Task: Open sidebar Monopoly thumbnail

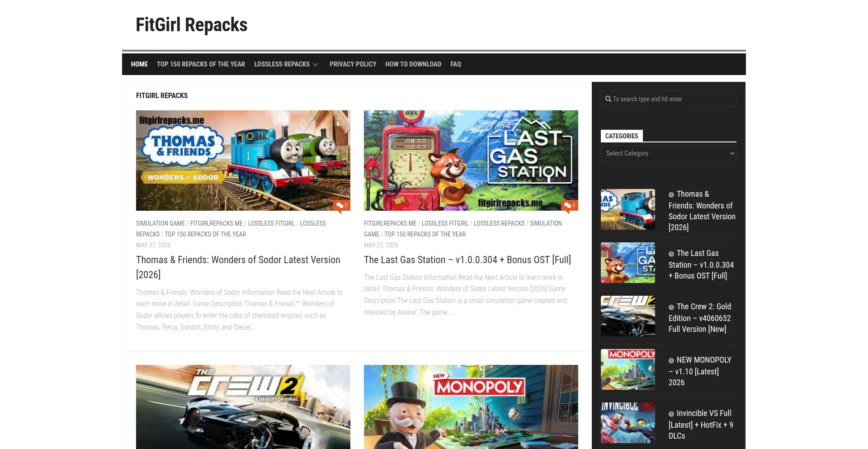Action: [628, 369]
